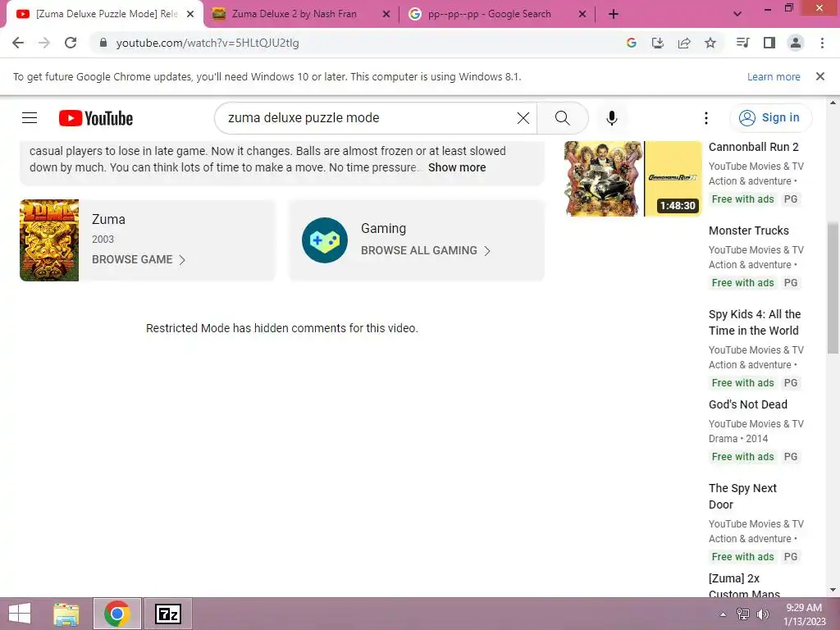Screen dimensions: 840x630
Task: Click the Zuma 2003 game title
Action: tap(108, 219)
